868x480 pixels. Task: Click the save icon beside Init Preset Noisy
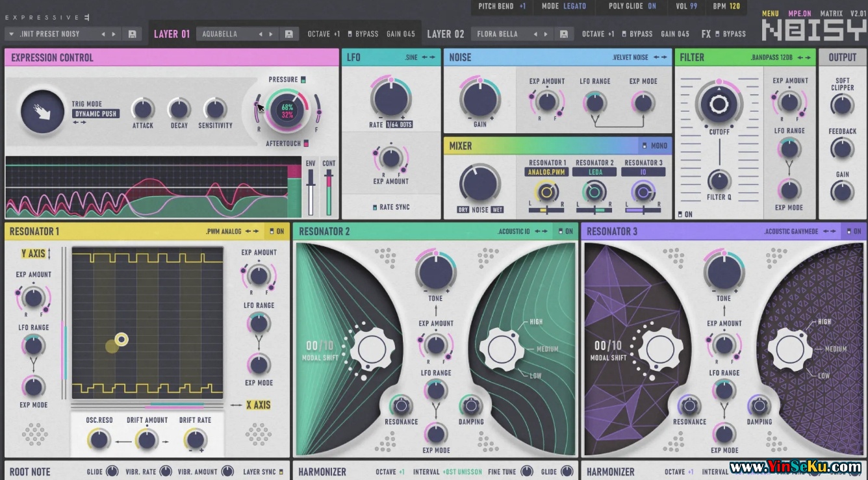point(133,34)
